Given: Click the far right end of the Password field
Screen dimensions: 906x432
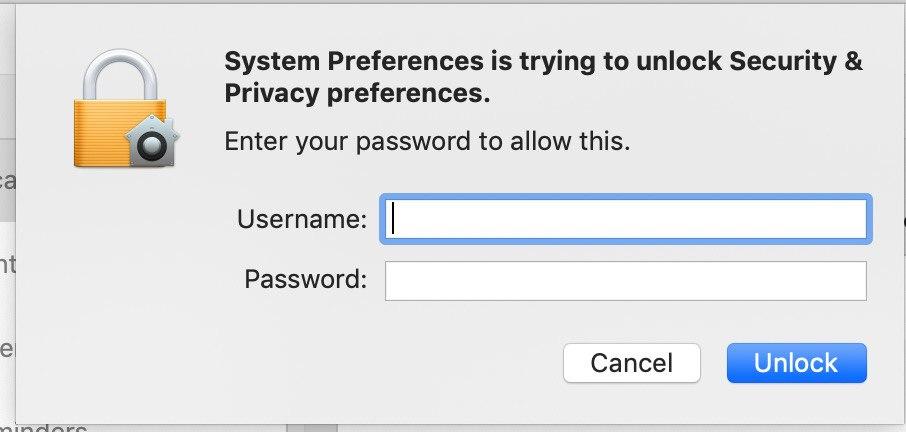Looking at the screenshot, I should [856, 281].
